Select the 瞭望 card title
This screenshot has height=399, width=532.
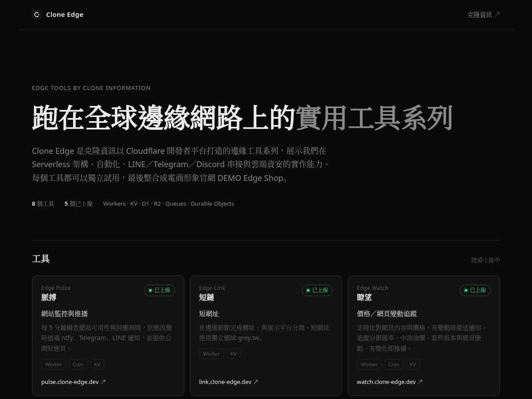pos(364,297)
